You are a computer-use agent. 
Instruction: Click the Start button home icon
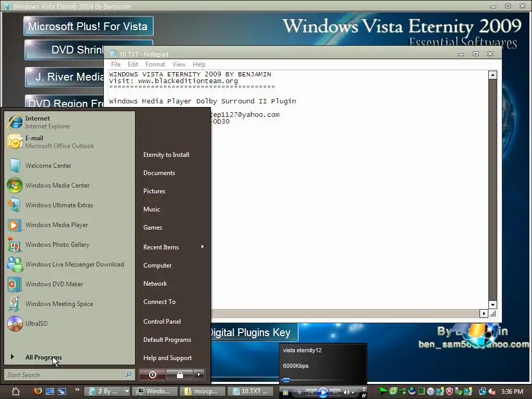point(16,391)
